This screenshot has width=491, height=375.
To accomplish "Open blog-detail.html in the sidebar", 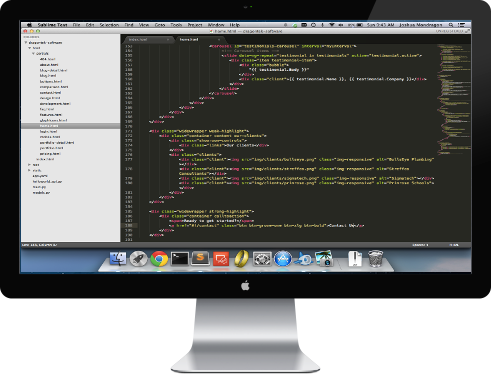I will 53,70.
